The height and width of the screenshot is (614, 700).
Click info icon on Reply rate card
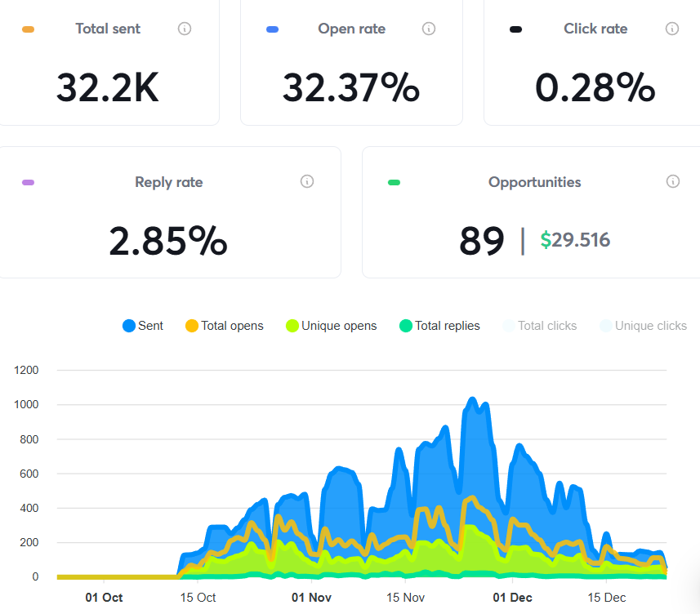(x=307, y=181)
